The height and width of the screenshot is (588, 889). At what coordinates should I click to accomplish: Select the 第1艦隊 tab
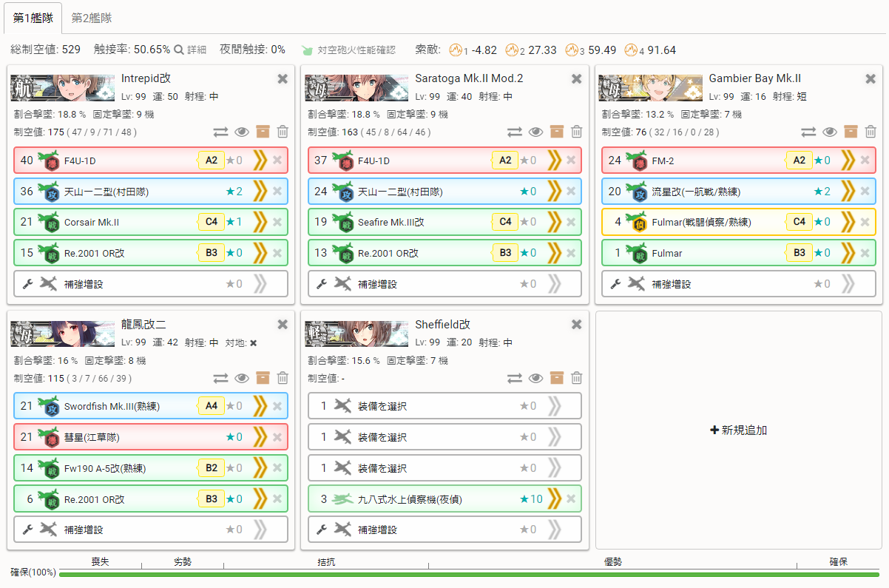(33, 18)
